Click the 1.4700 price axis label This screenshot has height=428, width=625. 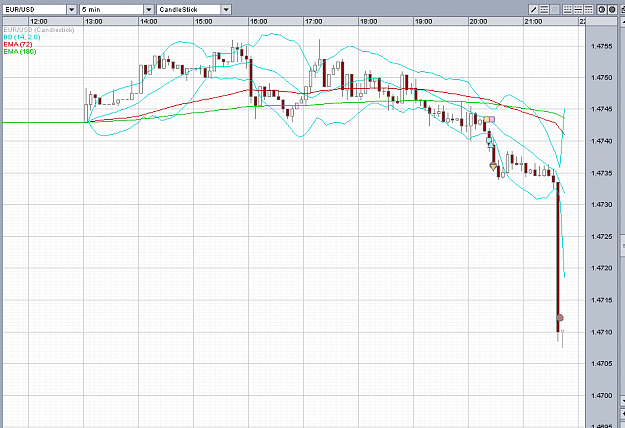pyautogui.click(x=601, y=395)
